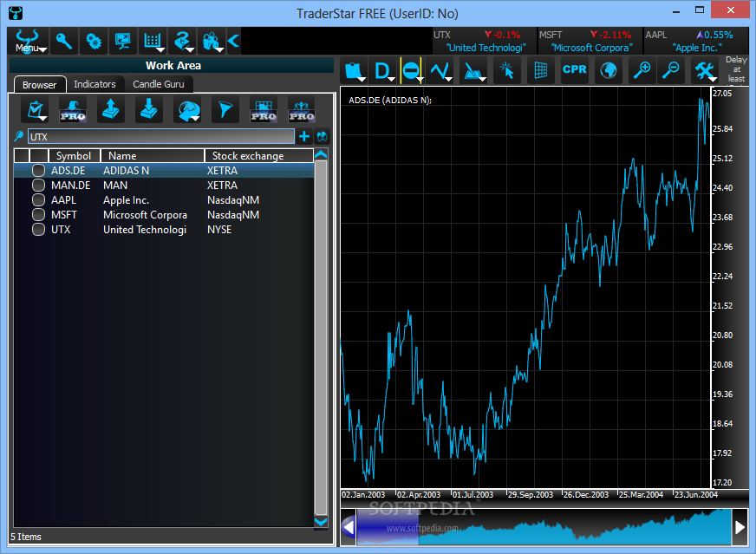
Task: Open the community people dropdown
Action: 212,41
